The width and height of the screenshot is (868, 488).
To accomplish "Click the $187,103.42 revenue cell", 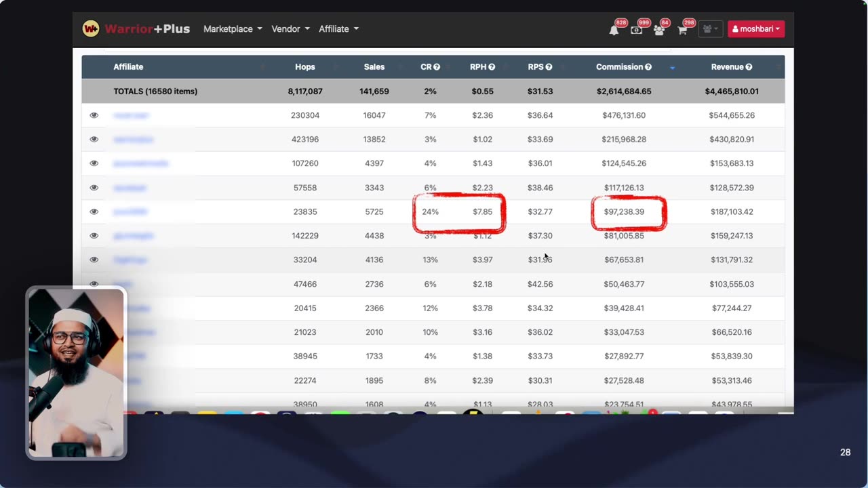I will 732,211.
